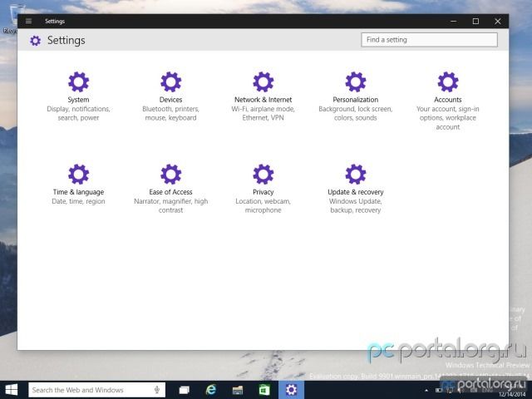
Task: Open the Store app from the taskbar
Action: pyautogui.click(x=264, y=390)
